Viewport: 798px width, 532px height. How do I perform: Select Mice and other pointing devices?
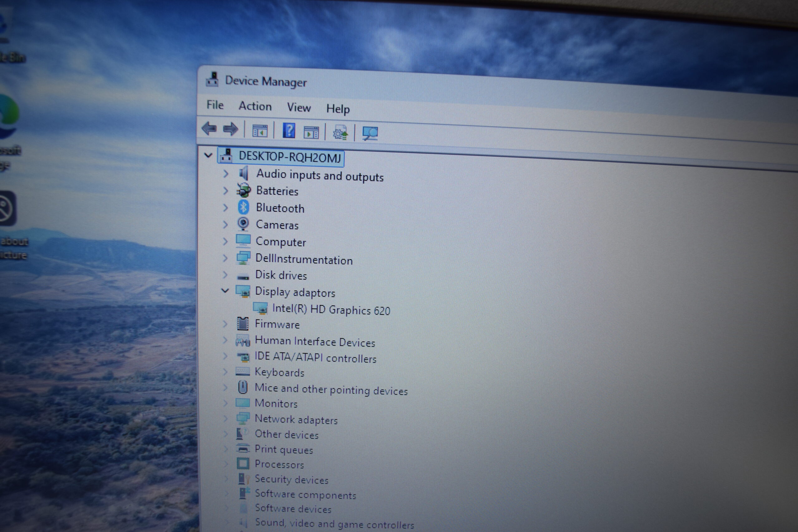(331, 390)
